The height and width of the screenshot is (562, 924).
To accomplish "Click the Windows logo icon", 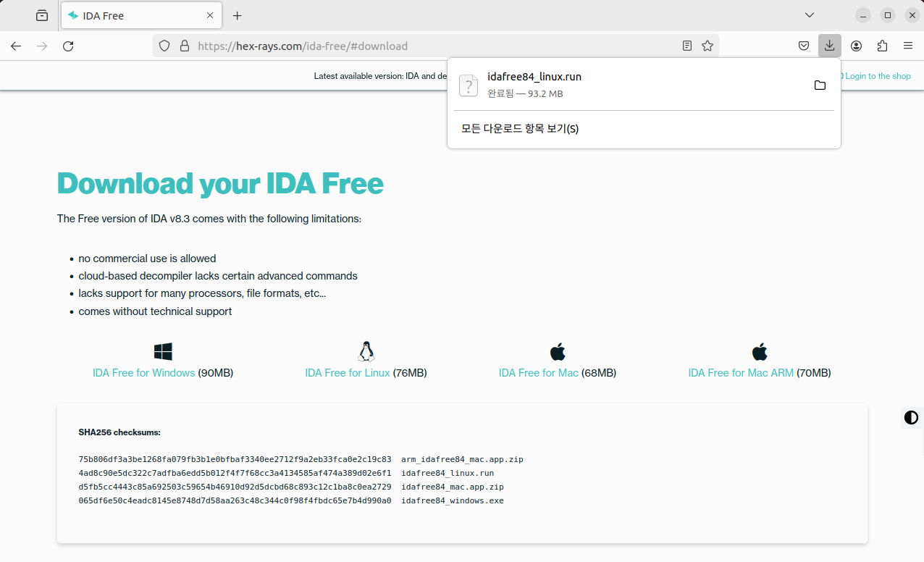I will point(163,352).
